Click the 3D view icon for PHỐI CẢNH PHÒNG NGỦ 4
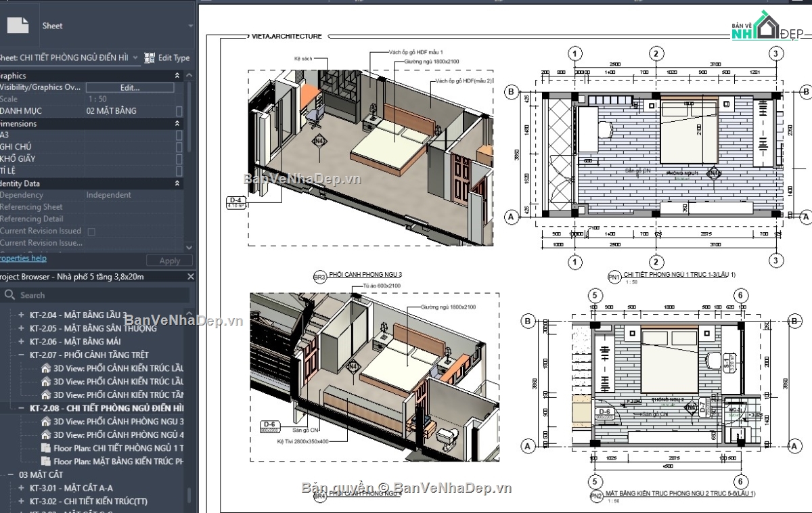812x513 pixels. pyautogui.click(x=46, y=435)
